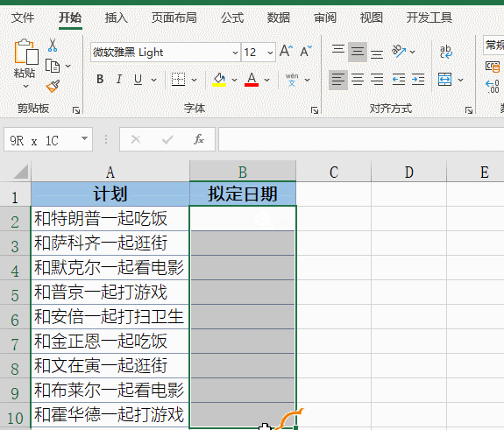Apply red font color A
Image resolution: width=504 pixels, height=430 pixels.
click(x=252, y=80)
